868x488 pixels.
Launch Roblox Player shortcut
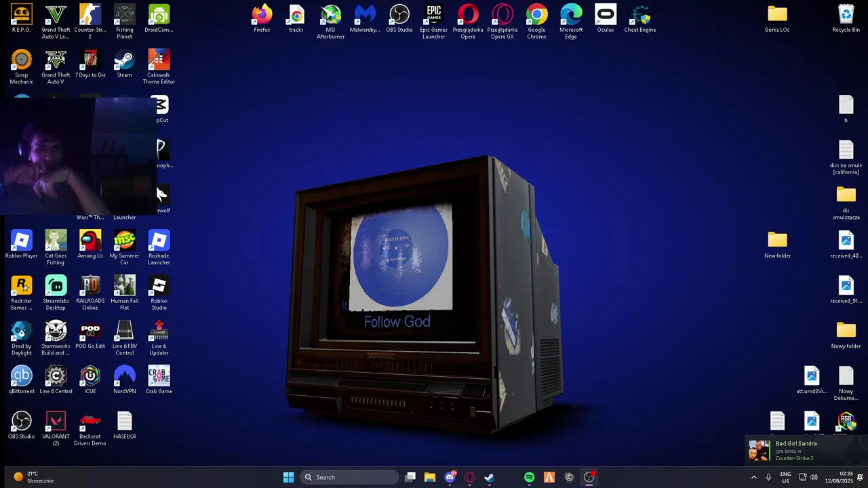click(21, 244)
